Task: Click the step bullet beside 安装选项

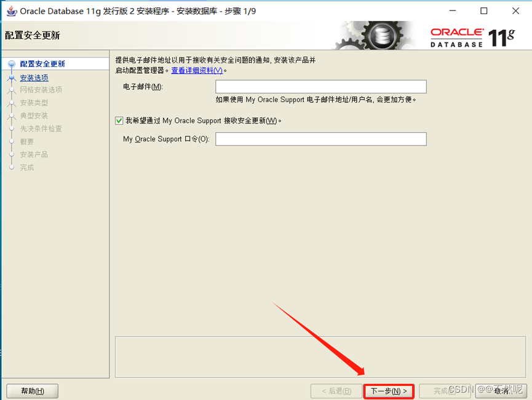Action: tap(12, 78)
